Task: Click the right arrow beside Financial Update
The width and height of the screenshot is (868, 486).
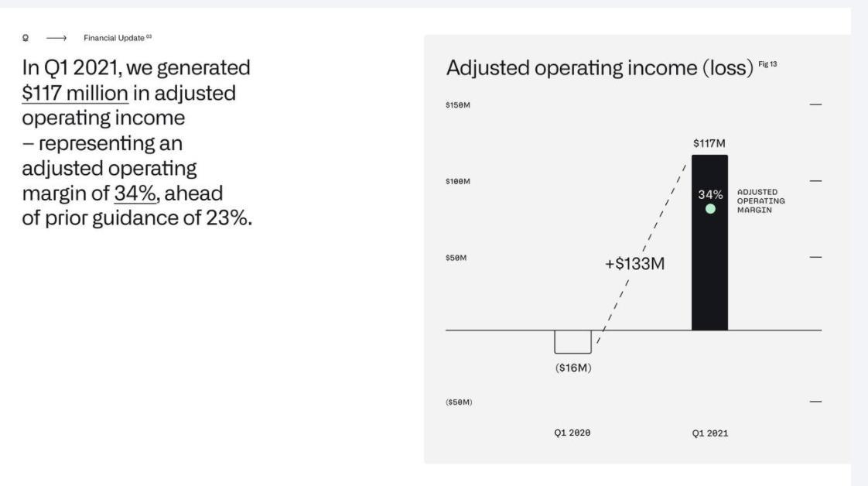Action: coord(56,39)
